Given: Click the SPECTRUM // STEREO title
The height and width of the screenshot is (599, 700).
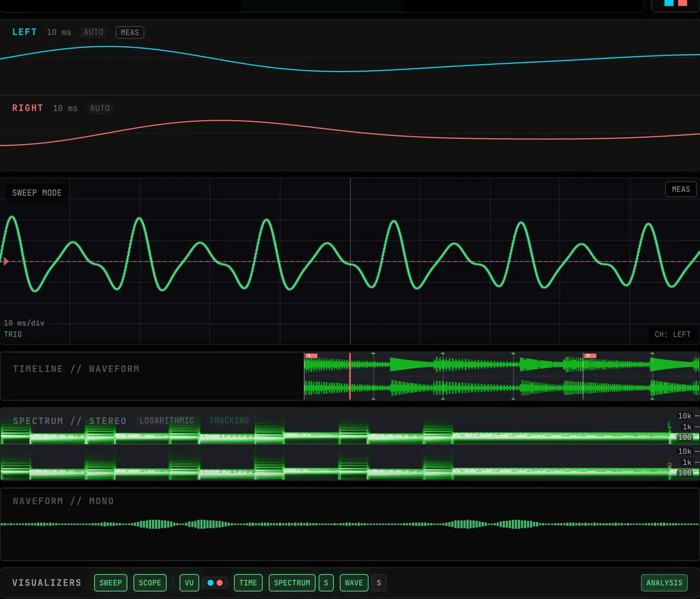Looking at the screenshot, I should 69,421.
